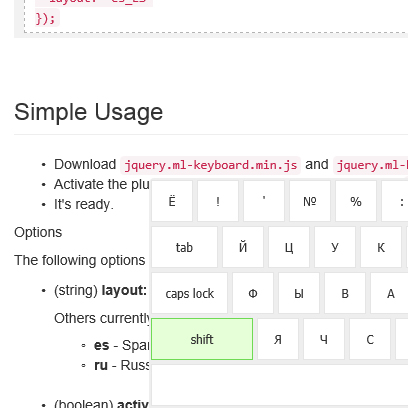
Task: Tap the apostrophe key
Action: pos(264,201)
